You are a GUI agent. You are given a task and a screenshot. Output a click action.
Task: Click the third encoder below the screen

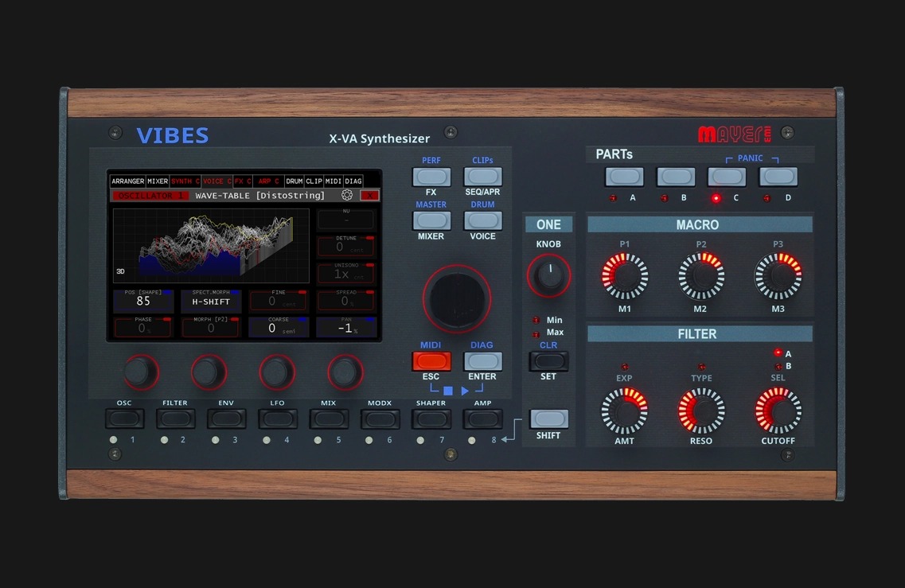point(277,372)
